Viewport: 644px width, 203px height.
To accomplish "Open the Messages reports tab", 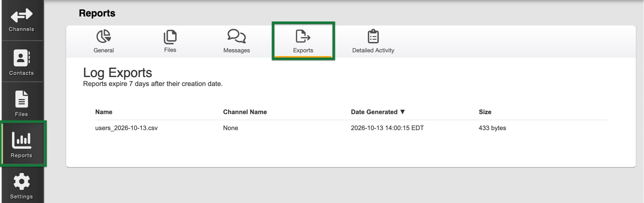I will [x=237, y=41].
